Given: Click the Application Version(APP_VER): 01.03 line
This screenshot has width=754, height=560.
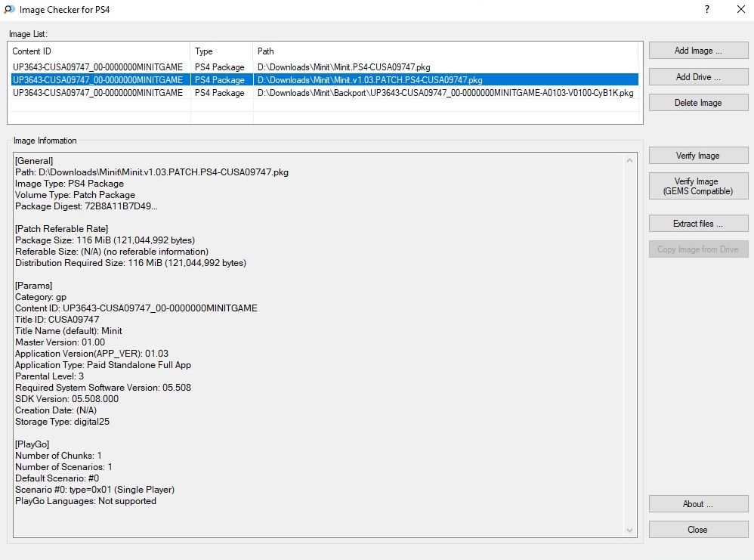Looking at the screenshot, I should point(92,353).
